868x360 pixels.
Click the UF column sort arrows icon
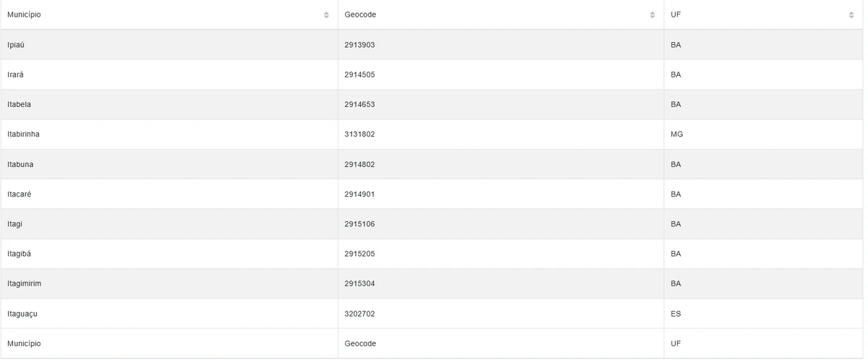click(851, 15)
